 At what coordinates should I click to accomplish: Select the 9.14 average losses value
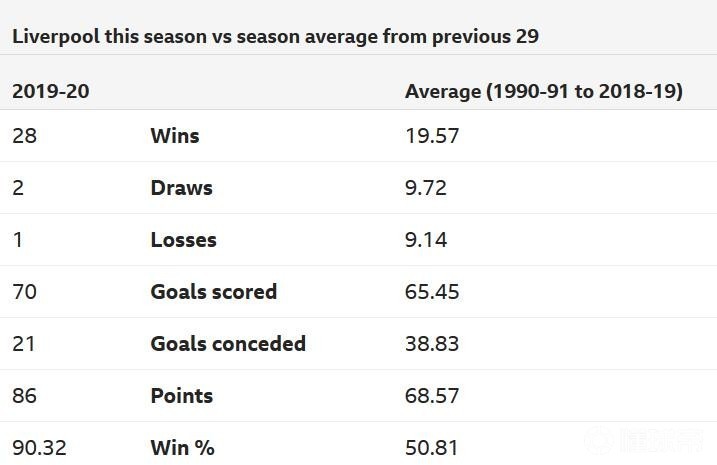point(426,240)
